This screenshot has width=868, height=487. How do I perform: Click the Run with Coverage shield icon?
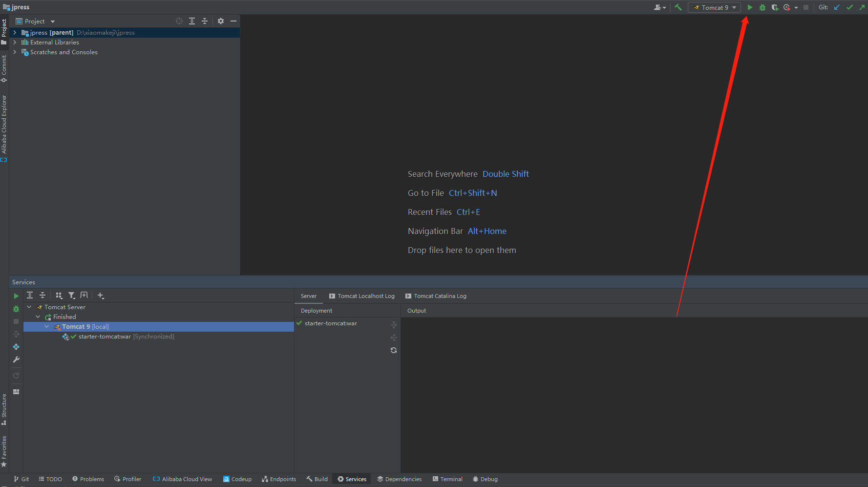coord(774,7)
